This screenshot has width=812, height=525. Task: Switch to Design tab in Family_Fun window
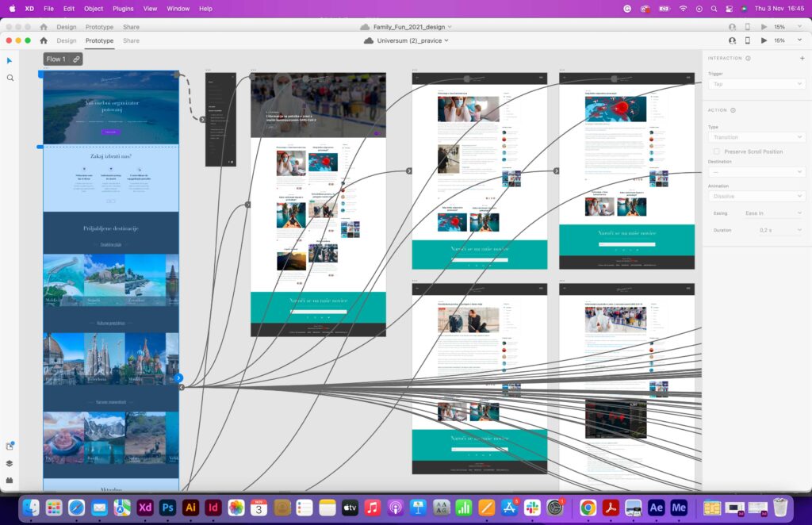pos(67,27)
